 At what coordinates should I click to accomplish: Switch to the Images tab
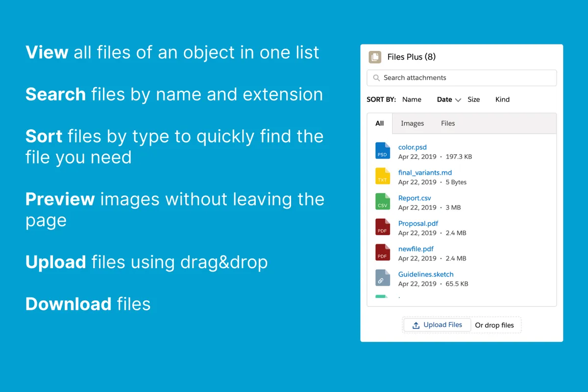(x=412, y=123)
